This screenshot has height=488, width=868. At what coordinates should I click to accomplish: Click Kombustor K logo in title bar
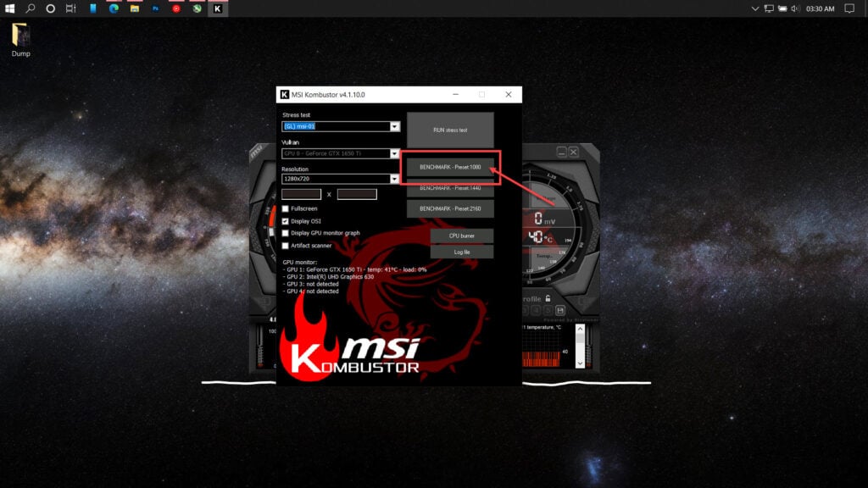click(285, 95)
